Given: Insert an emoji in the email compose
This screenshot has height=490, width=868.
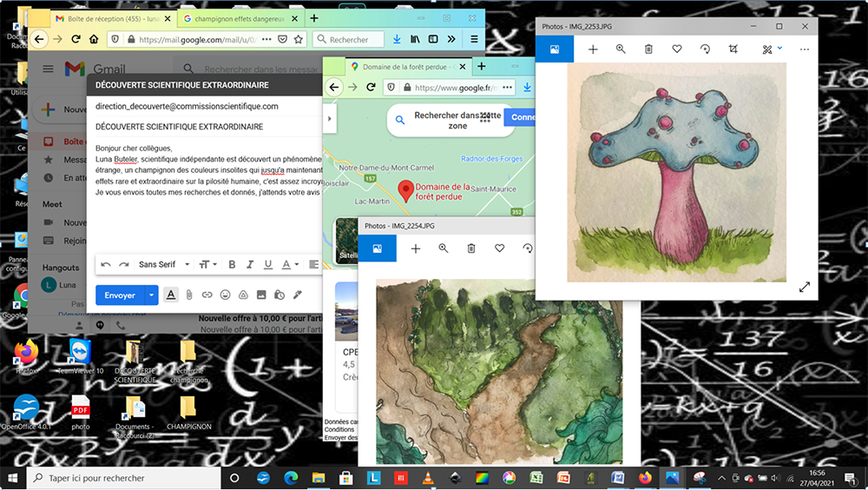Looking at the screenshot, I should click(226, 295).
